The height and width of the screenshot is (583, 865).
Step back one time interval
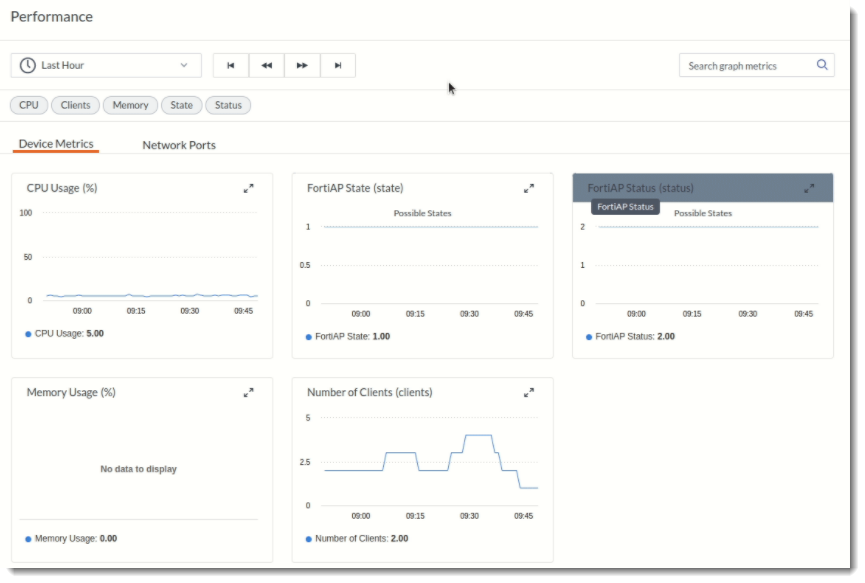point(266,66)
